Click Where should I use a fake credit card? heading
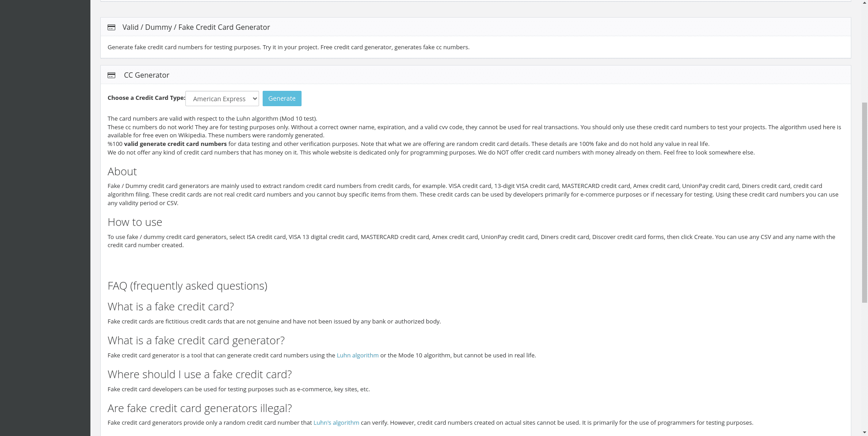Viewport: 868px width, 436px height. click(x=199, y=375)
